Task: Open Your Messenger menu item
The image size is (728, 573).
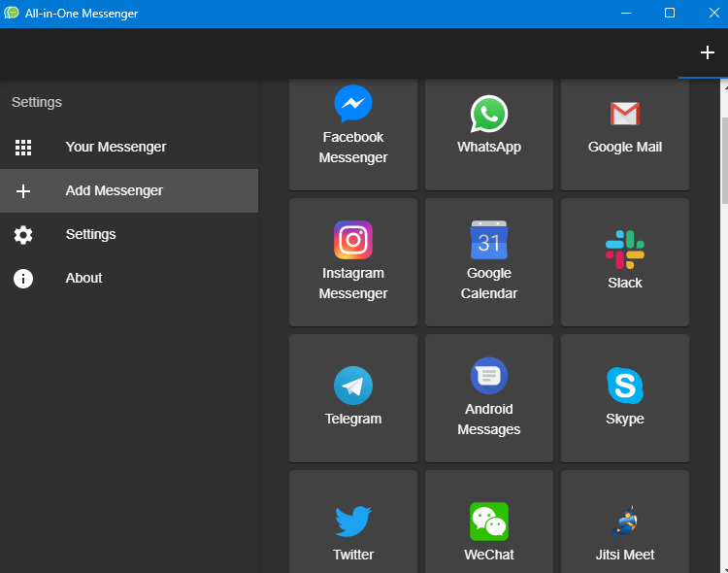Action: coord(129,148)
